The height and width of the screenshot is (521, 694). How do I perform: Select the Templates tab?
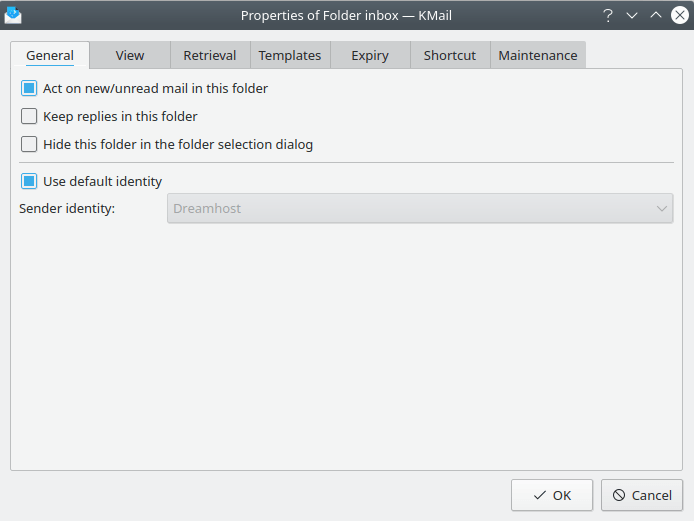tap(290, 55)
